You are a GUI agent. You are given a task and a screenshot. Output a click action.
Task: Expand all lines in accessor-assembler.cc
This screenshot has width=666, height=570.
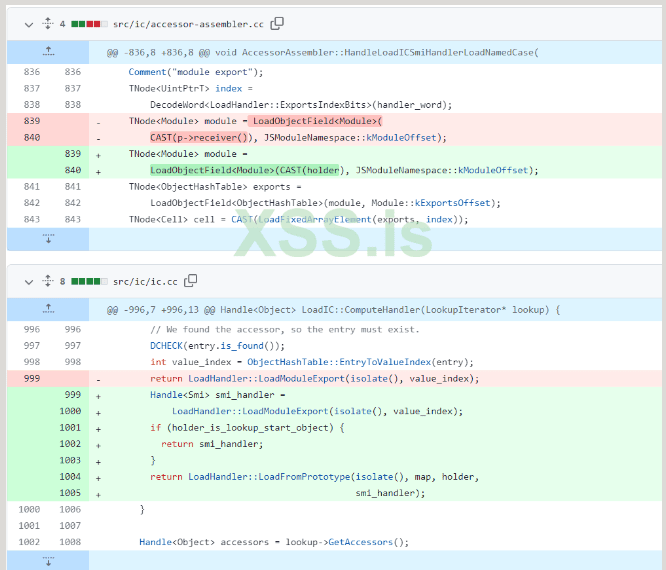point(46,23)
